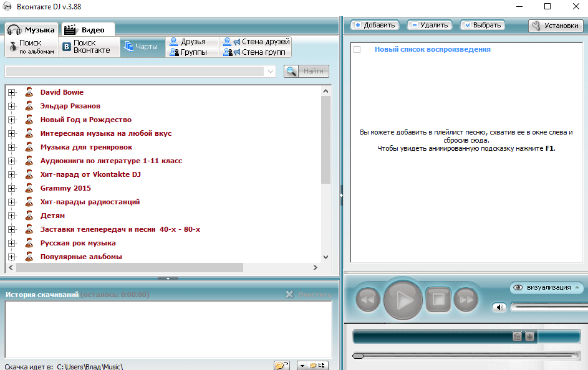This screenshot has width=588, height=370.
Task: Select Музыка для тренировок row text
Action: 86,147
